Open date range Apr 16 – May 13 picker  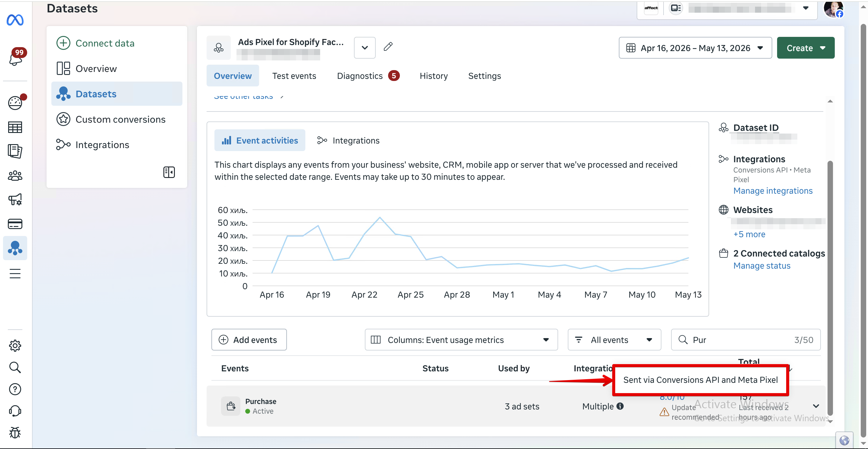695,48
